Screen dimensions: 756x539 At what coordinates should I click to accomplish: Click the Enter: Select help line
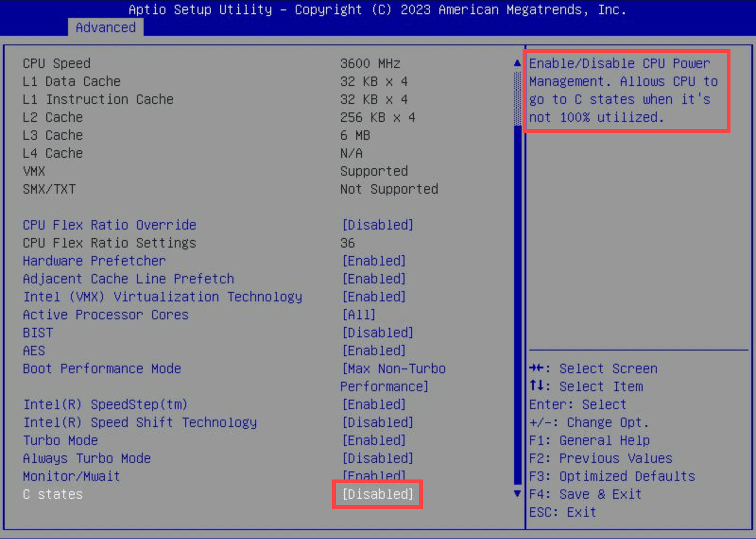tap(578, 404)
